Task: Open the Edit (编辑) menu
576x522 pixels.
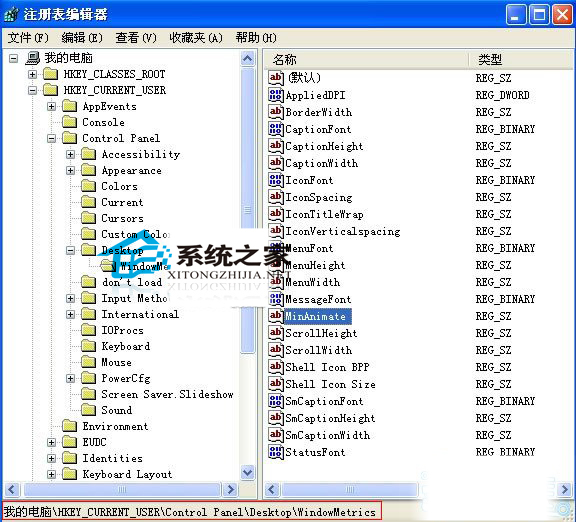Action: pyautogui.click(x=82, y=37)
